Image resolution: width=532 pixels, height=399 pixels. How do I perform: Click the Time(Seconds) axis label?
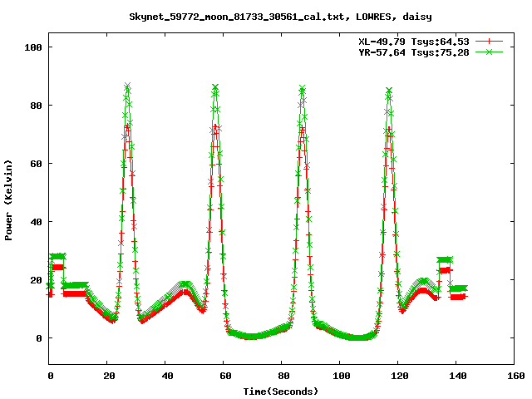pyautogui.click(x=281, y=392)
